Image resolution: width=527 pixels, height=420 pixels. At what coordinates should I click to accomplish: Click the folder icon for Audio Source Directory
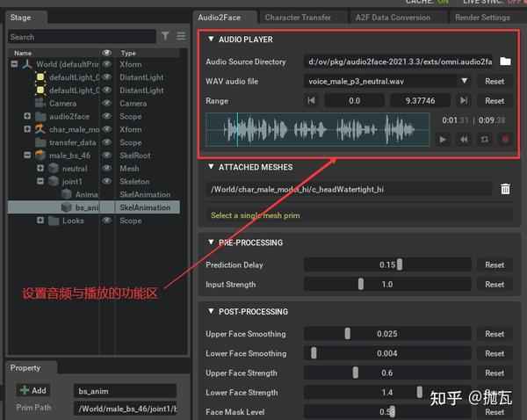505,62
